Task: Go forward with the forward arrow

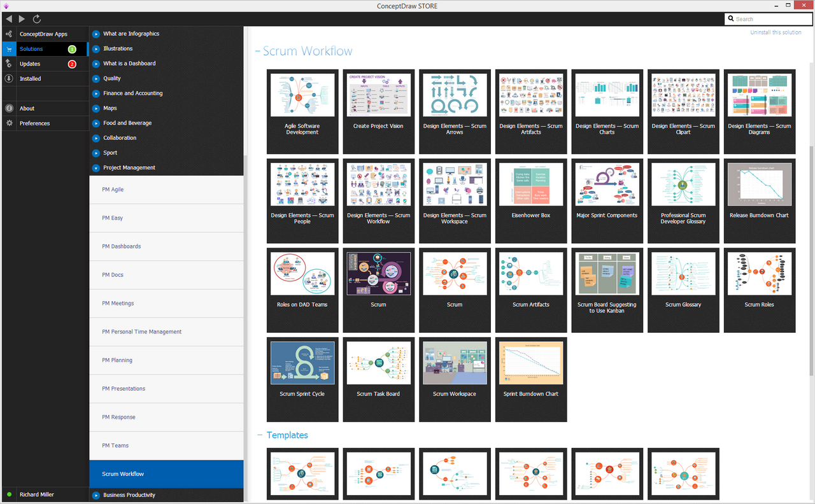Action: tap(22, 19)
